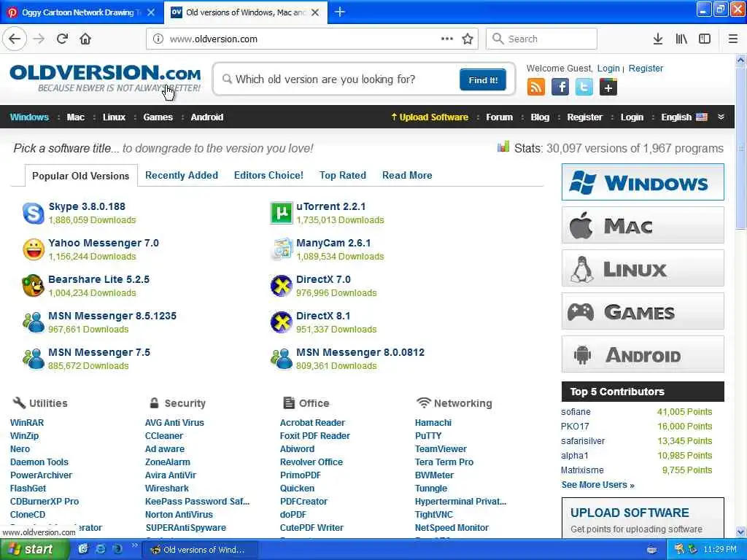Open the Firefox hamburger menu

pos(733,39)
